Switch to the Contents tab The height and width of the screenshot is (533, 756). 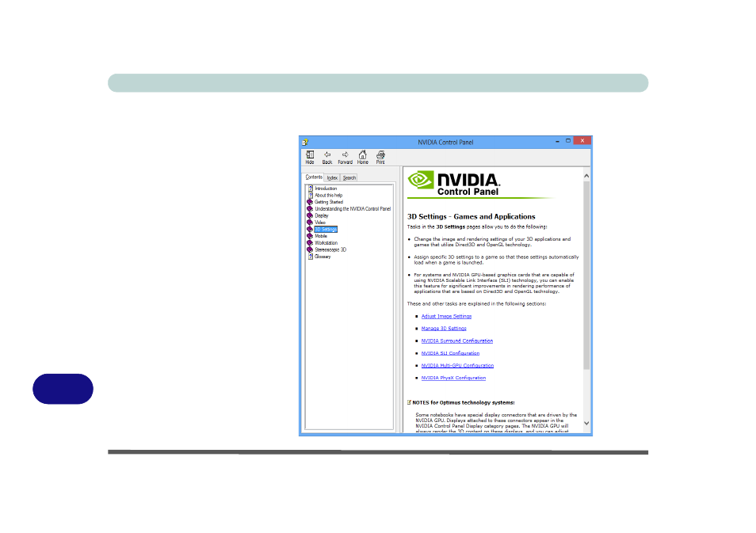coord(314,177)
